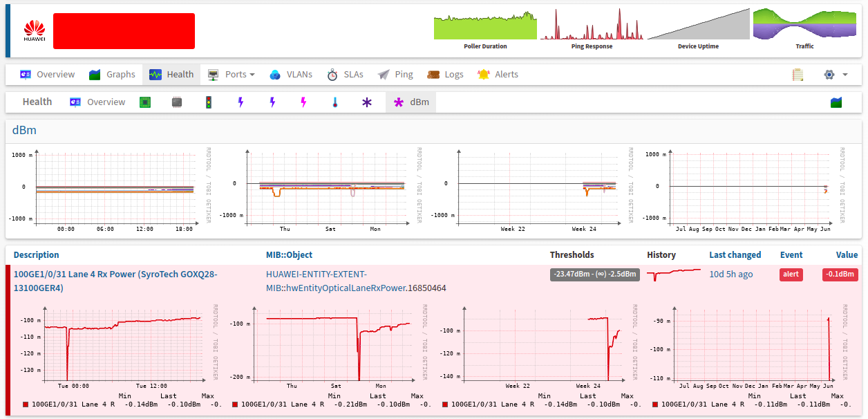
Task: Click the notepad icon in the device navbar
Action: [798, 75]
